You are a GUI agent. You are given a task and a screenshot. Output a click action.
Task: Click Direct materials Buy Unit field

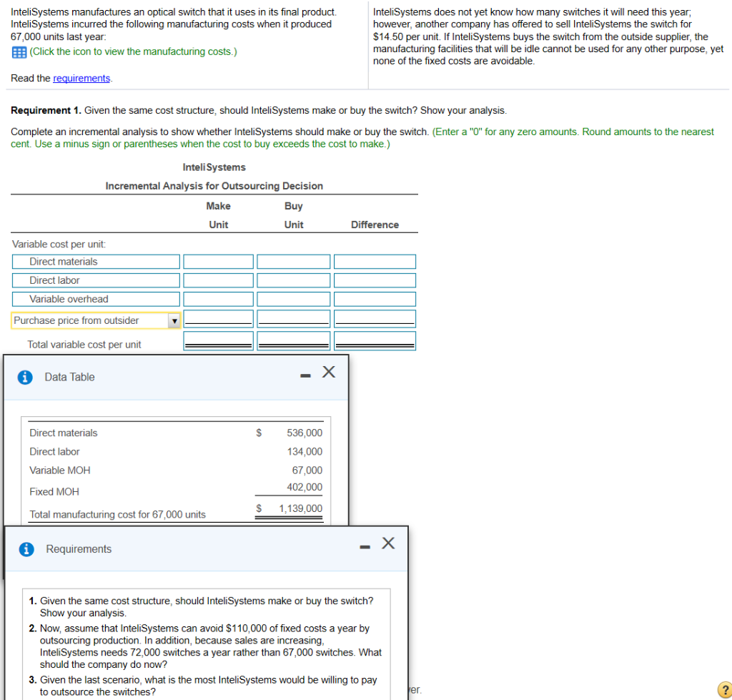[294, 262]
